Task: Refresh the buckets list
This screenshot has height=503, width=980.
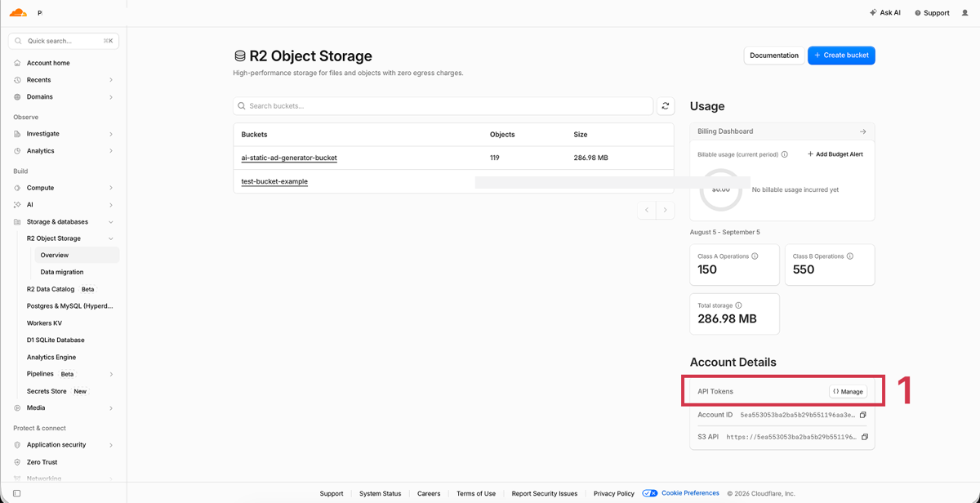Action: [666, 106]
